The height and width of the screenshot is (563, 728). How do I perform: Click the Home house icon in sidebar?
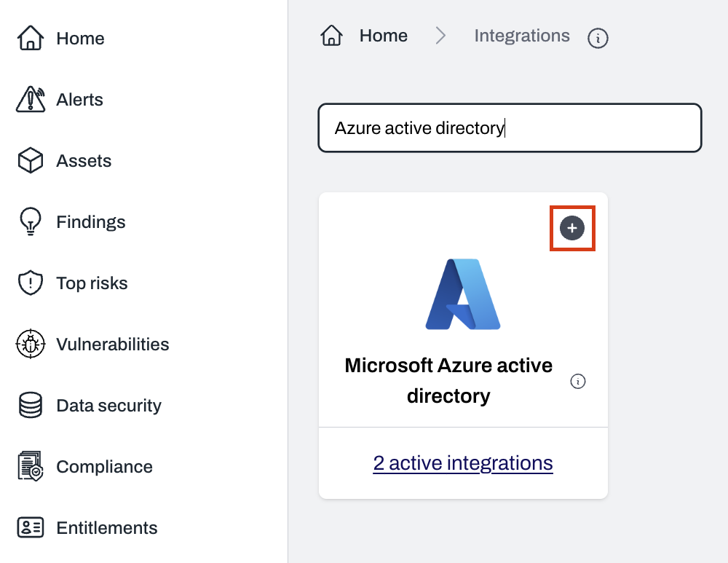(x=30, y=39)
